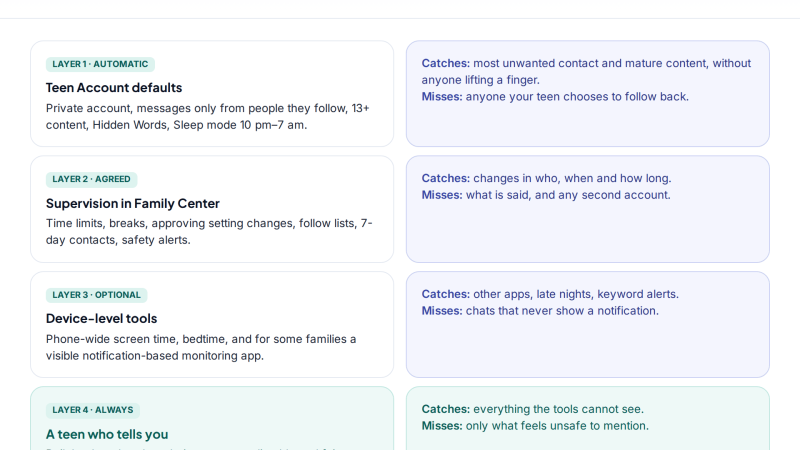Click the Catches: everything the tools cannot see
Image resolution: width=800 pixels, height=450 pixels.
tap(533, 409)
